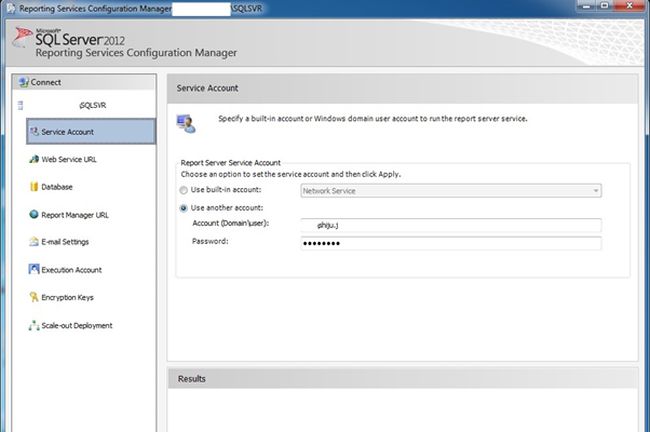Open the Network Service dropdown

(451, 191)
